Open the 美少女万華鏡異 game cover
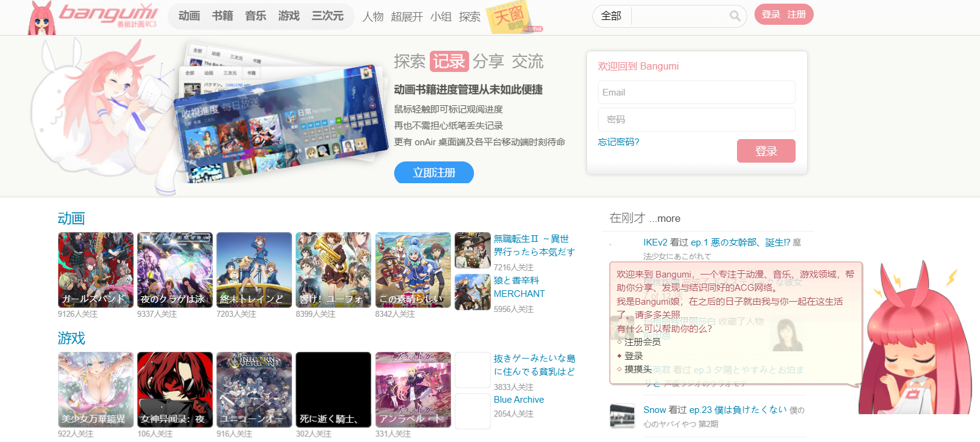This screenshot has width=980, height=442. pyautogui.click(x=96, y=389)
